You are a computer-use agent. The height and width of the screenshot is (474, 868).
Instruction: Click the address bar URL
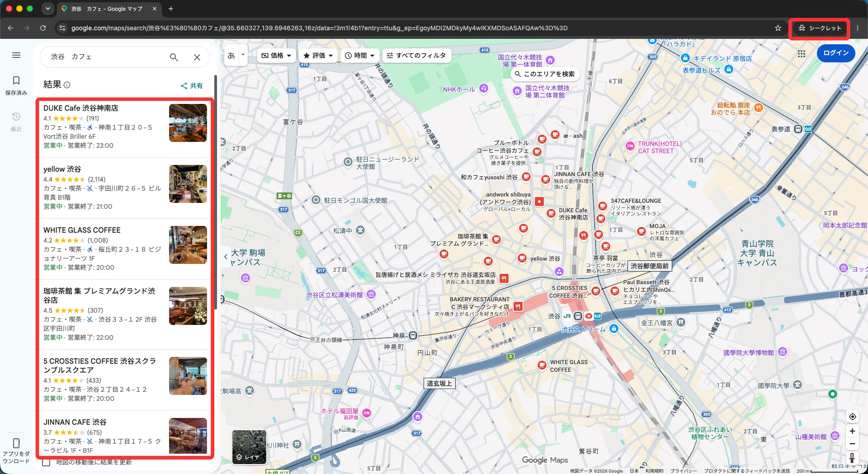319,28
